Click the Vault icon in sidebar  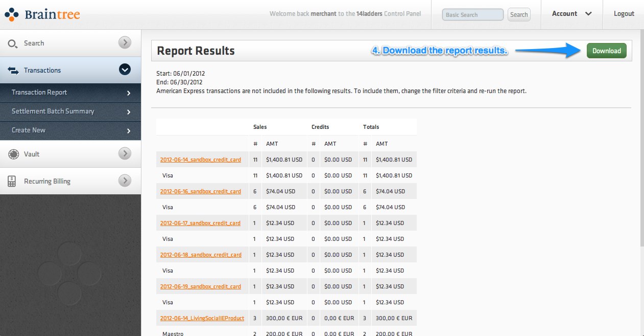(x=13, y=154)
